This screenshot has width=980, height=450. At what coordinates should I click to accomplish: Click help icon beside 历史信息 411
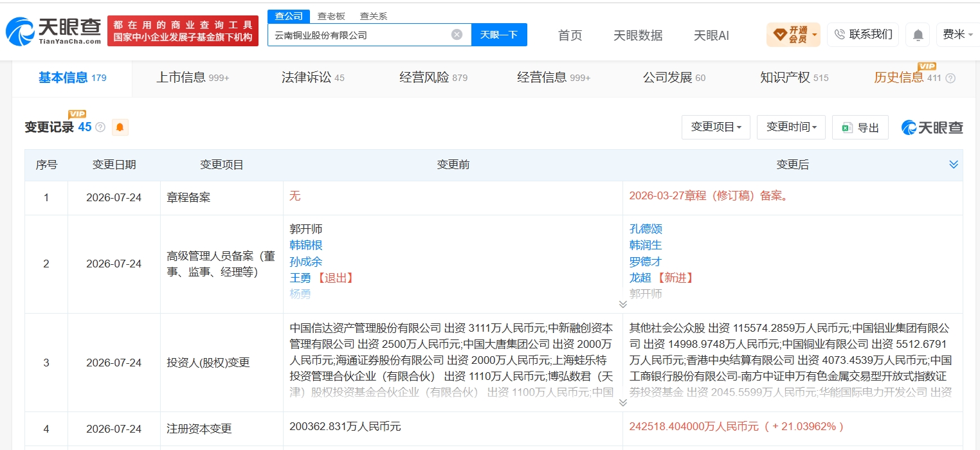[x=950, y=78]
